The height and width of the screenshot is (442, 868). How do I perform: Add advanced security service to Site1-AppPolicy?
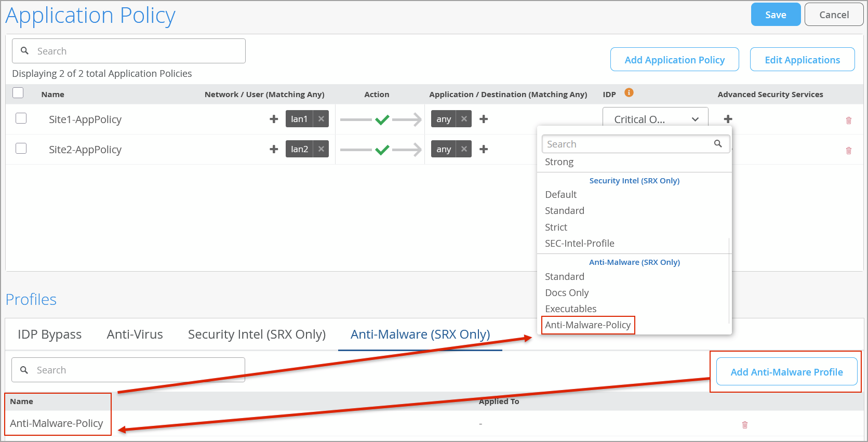[728, 119]
